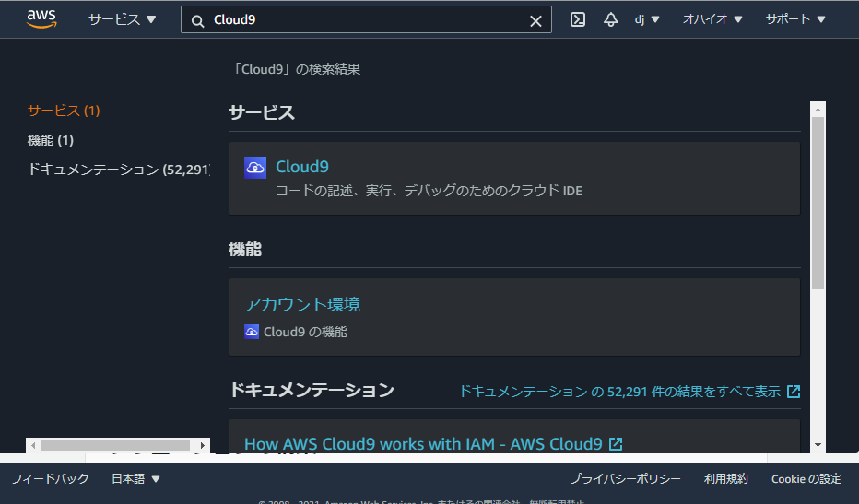Open How AWS Cloud9 works with IAM
The image size is (859, 504).
coord(423,444)
